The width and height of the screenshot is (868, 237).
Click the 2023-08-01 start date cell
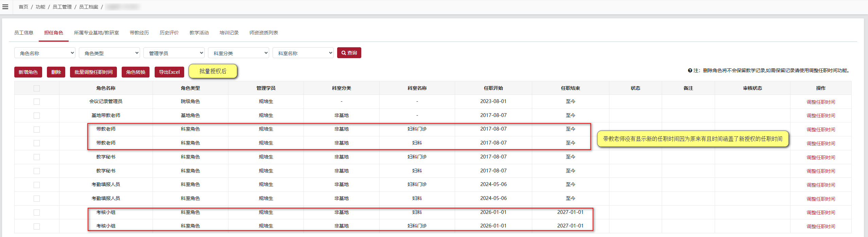493,101
